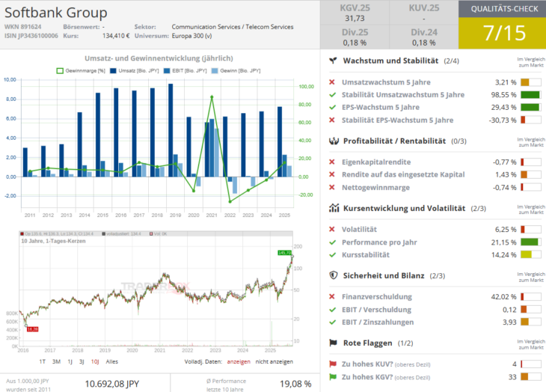The height and width of the screenshot is (392, 546).
Task: Select the Alles chart time range
Action: pos(112,362)
